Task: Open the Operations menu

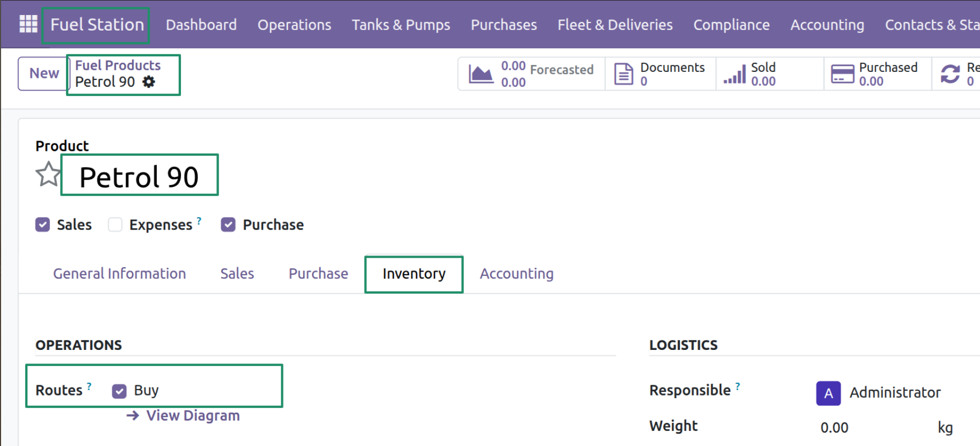Action: [x=294, y=25]
